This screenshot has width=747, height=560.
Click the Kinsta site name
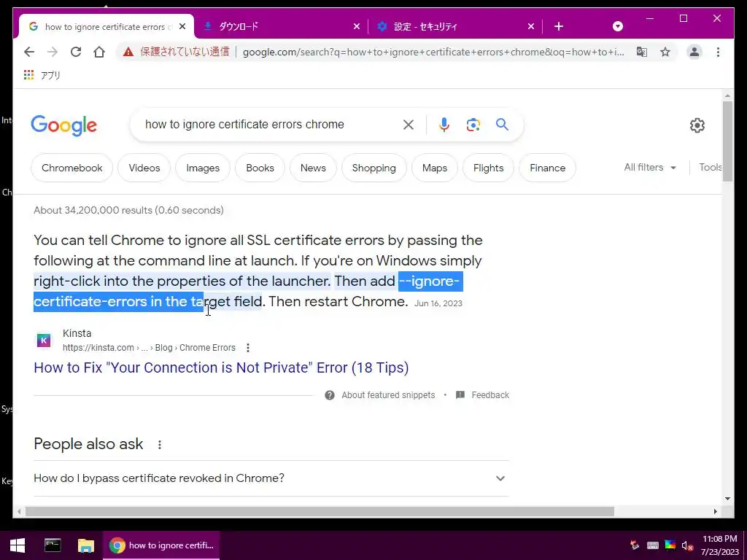(x=77, y=333)
